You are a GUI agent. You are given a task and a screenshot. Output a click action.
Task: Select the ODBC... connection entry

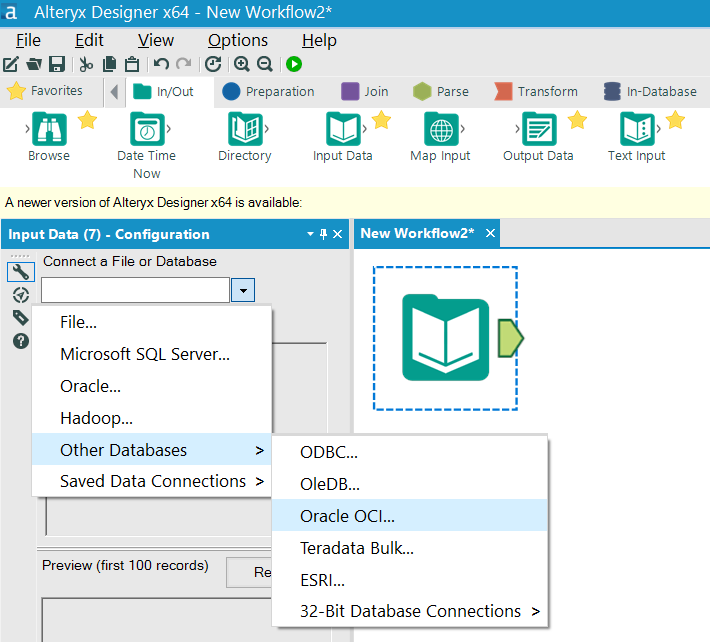pyautogui.click(x=329, y=452)
